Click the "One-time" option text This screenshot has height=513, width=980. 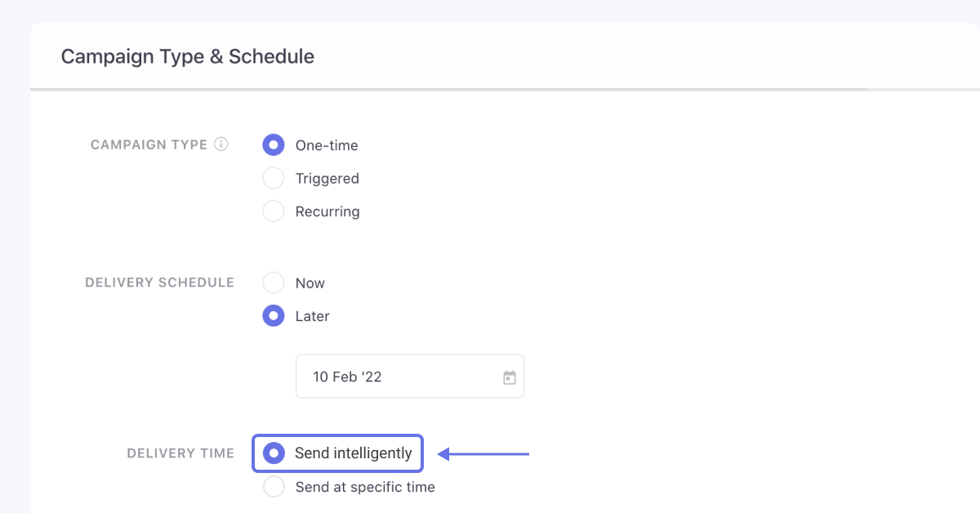pyautogui.click(x=327, y=145)
